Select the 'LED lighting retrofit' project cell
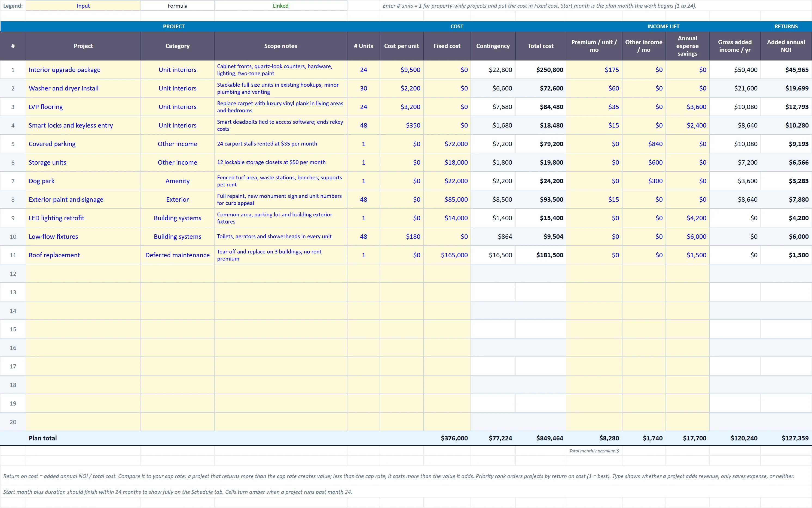 (83, 218)
